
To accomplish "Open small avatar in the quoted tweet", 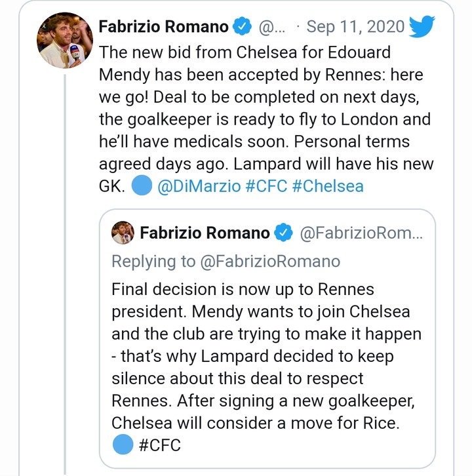I will 123,233.
